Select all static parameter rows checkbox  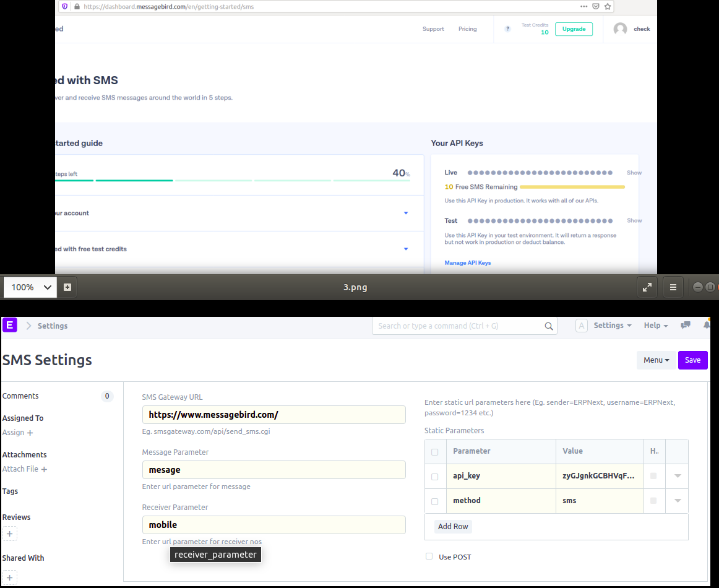[435, 452]
